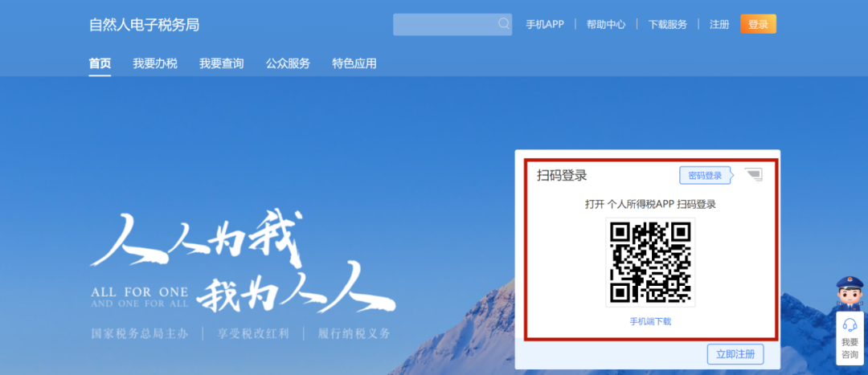Open 下载服务 download services link
This screenshot has width=868, height=375.
(668, 24)
